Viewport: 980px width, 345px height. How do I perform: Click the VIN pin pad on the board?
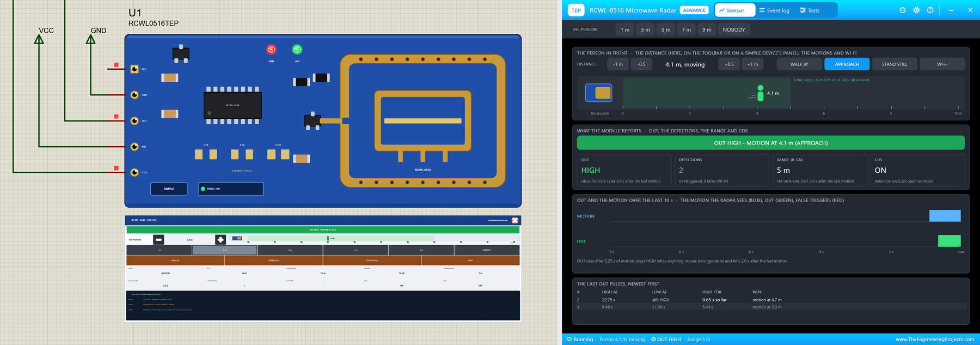click(134, 147)
